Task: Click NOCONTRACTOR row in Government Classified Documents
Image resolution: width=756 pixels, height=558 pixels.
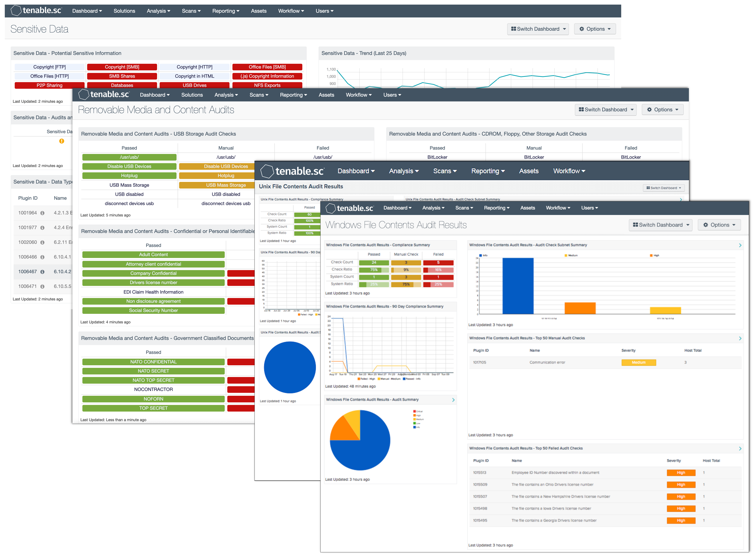Action: point(154,390)
